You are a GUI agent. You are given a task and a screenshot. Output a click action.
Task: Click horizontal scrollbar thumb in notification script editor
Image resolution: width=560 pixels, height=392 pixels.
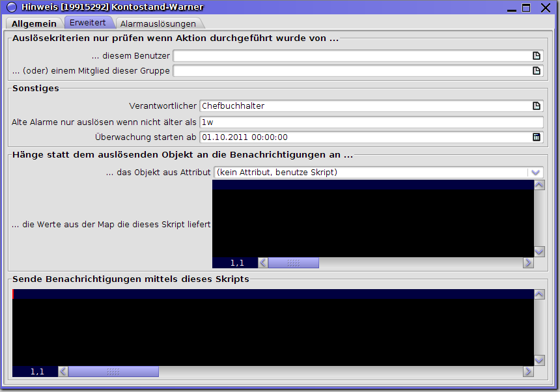click(x=113, y=372)
